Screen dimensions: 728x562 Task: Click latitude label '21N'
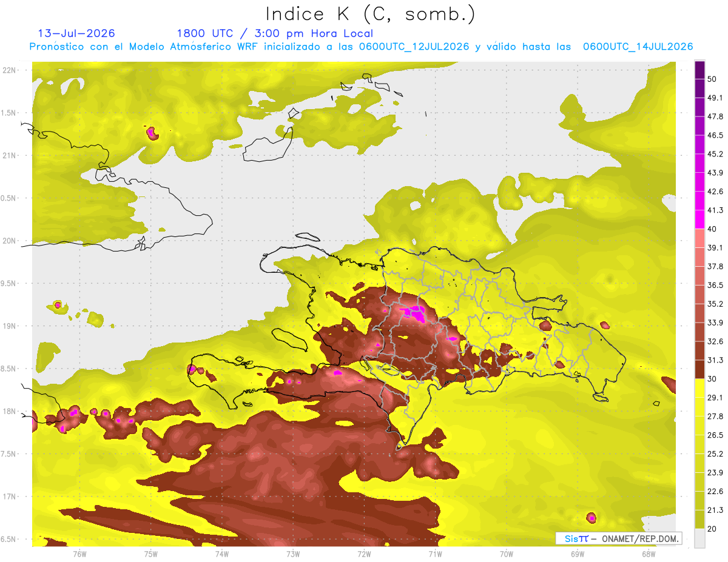(x=10, y=155)
